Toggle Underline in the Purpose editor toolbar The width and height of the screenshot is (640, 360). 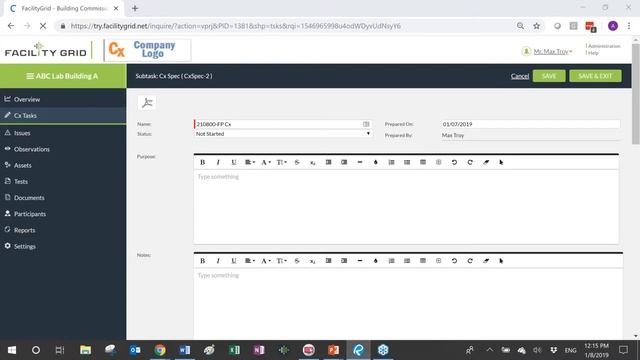pos(233,162)
